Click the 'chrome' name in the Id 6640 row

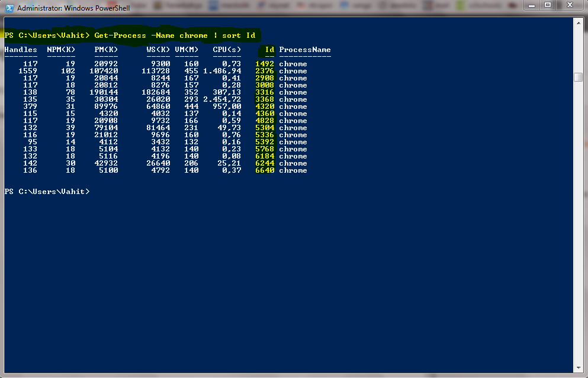coord(293,171)
